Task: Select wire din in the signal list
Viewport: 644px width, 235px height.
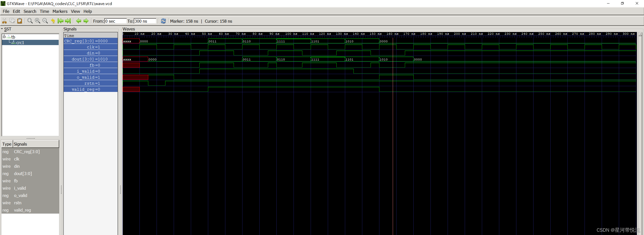Action: pos(30,166)
